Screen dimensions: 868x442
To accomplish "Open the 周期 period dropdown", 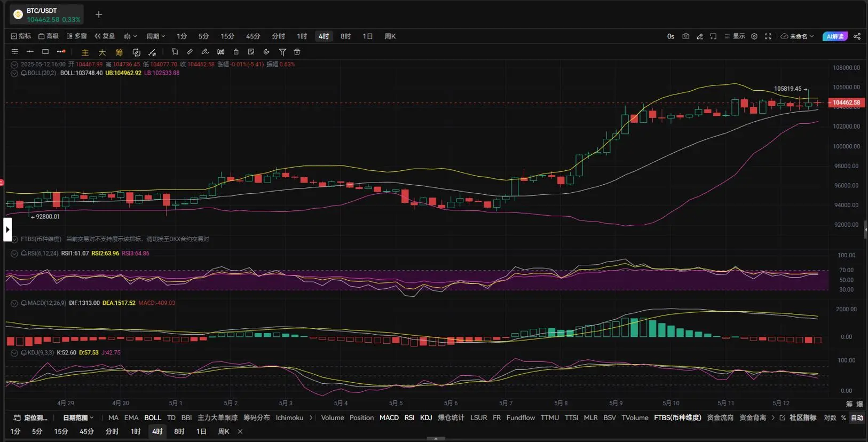I will point(156,36).
